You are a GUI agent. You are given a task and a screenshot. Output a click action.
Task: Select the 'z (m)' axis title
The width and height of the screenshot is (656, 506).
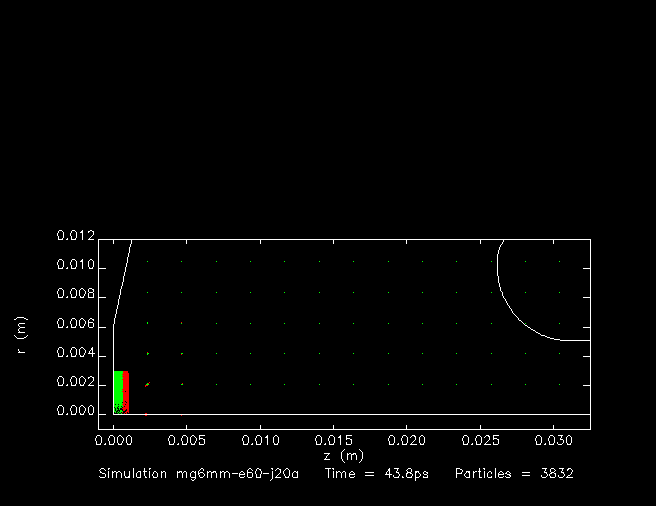coord(344,456)
